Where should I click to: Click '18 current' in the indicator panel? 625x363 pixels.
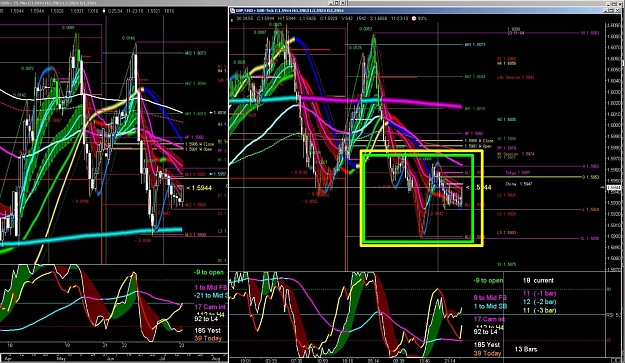coord(538,281)
